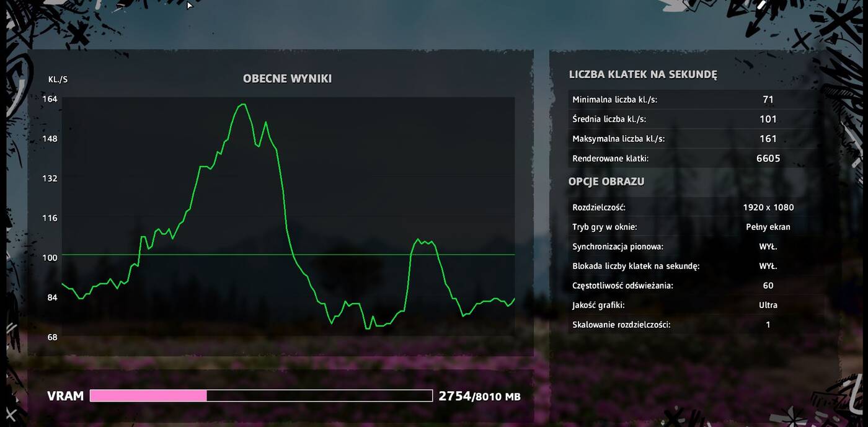Click the Częstotliwość odświeżania value 60

[768, 286]
